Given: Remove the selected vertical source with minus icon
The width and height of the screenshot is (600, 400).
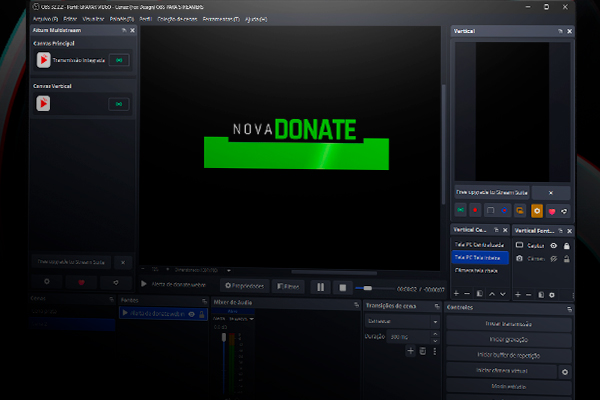Looking at the screenshot, I should pyautogui.click(x=528, y=294).
